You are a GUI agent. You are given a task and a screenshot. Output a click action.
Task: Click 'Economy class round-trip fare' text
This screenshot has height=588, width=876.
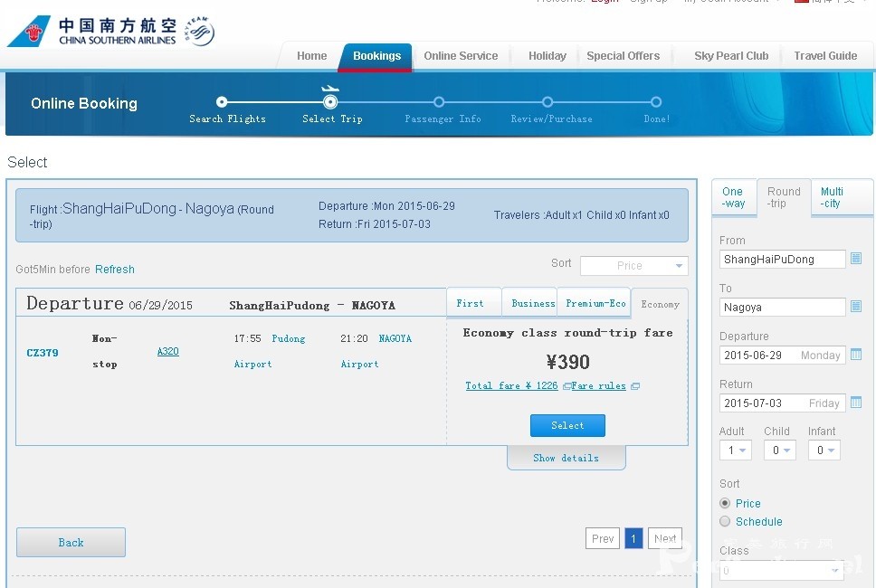pyautogui.click(x=567, y=333)
